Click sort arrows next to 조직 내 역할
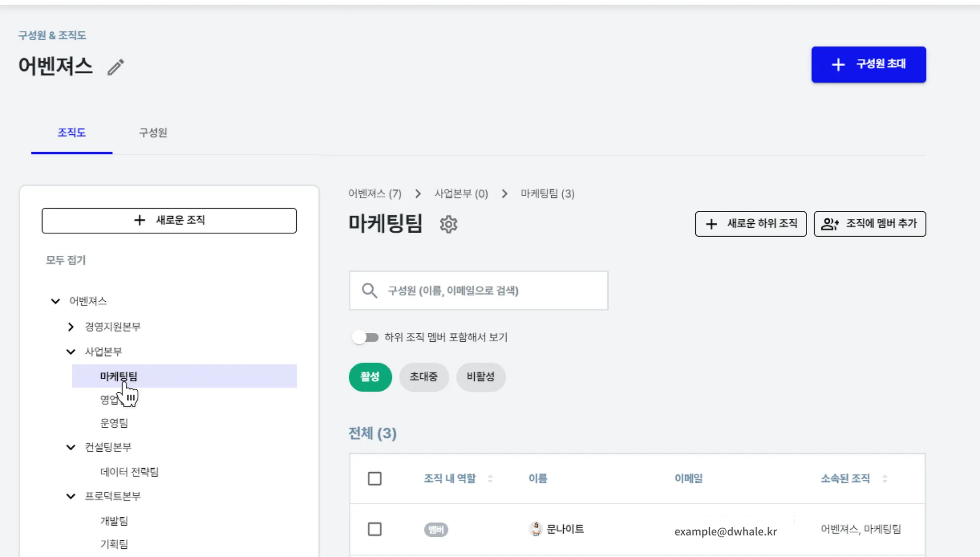Image resolution: width=980 pixels, height=557 pixels. [x=490, y=478]
